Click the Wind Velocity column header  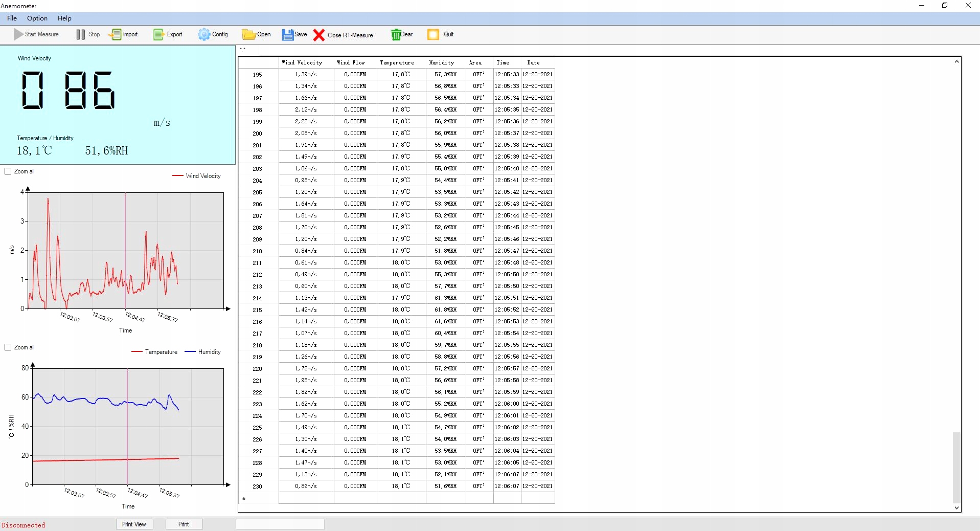tap(306, 62)
